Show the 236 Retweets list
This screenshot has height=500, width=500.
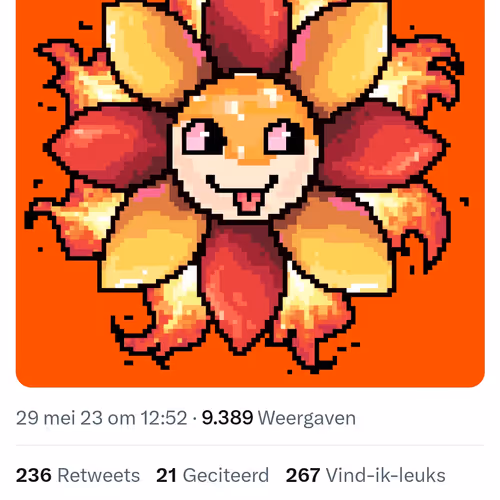click(78, 475)
